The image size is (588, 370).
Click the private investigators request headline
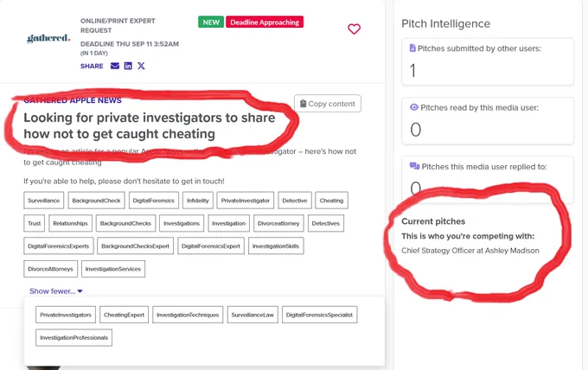click(150, 125)
